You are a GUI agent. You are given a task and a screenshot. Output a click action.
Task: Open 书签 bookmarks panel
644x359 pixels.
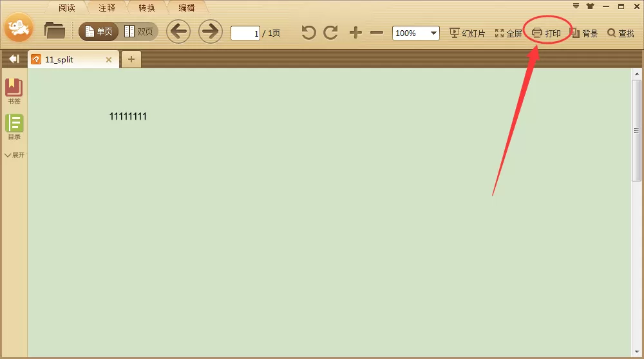pos(14,91)
